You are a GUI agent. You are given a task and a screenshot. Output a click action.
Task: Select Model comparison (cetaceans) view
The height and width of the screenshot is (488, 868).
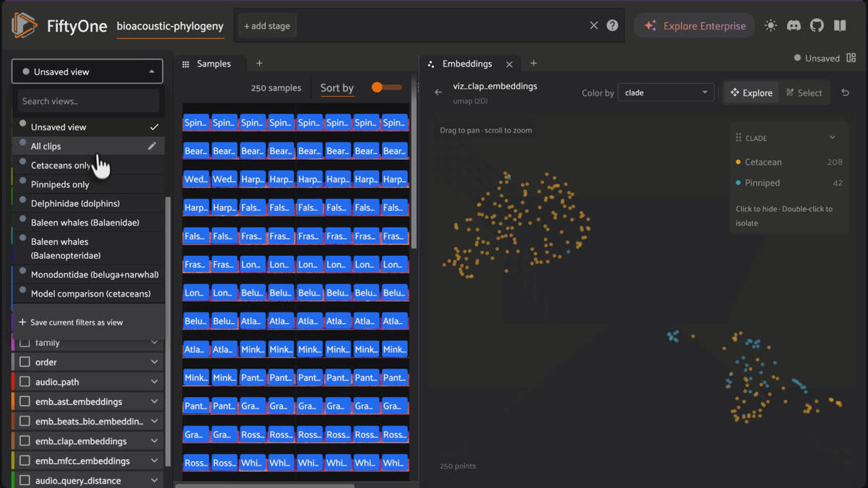coord(88,294)
